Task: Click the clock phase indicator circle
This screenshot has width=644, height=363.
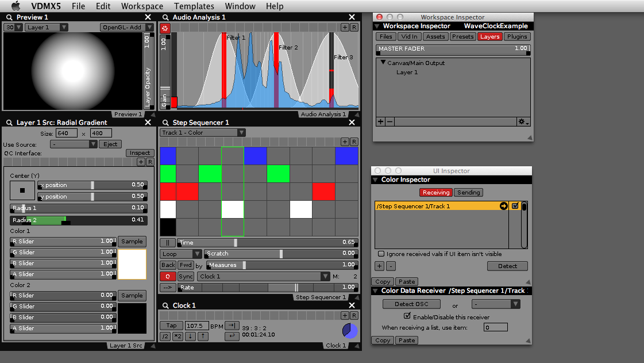Action: coord(350,331)
